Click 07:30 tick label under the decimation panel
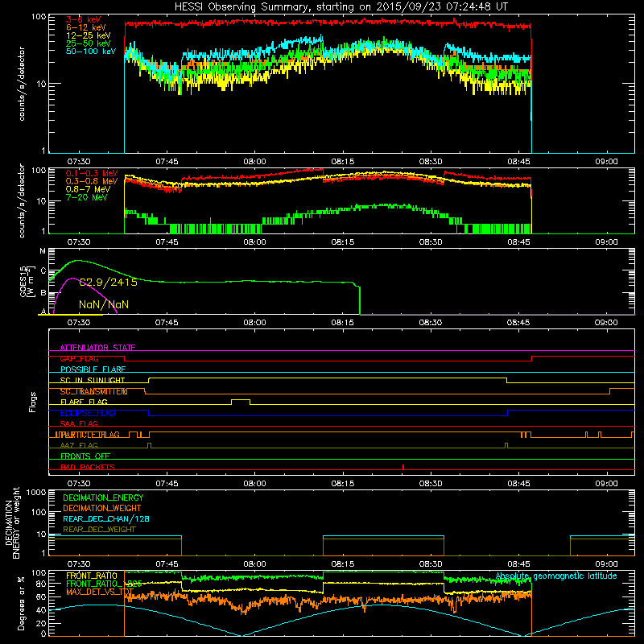644x644 pixels. (x=79, y=564)
